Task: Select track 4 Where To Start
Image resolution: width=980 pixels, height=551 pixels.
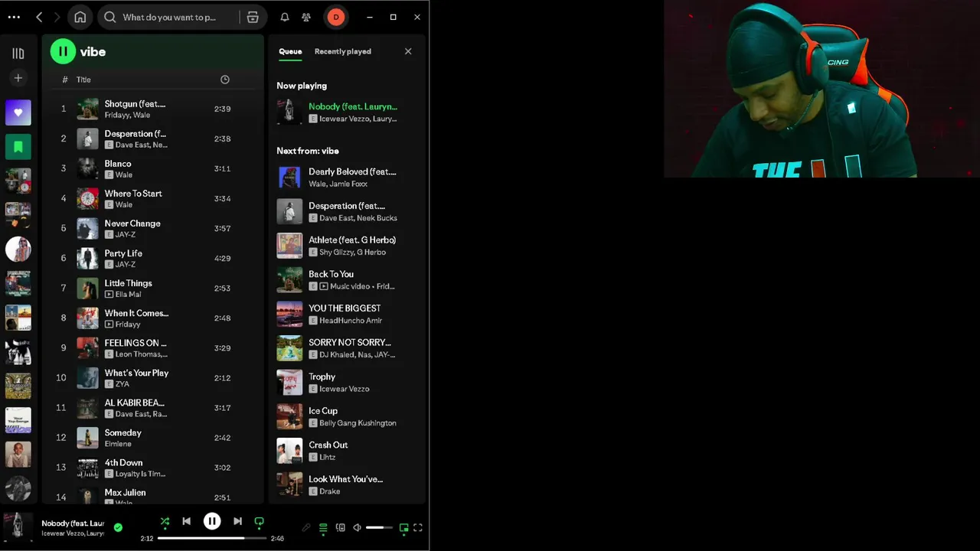Action: [x=152, y=198]
